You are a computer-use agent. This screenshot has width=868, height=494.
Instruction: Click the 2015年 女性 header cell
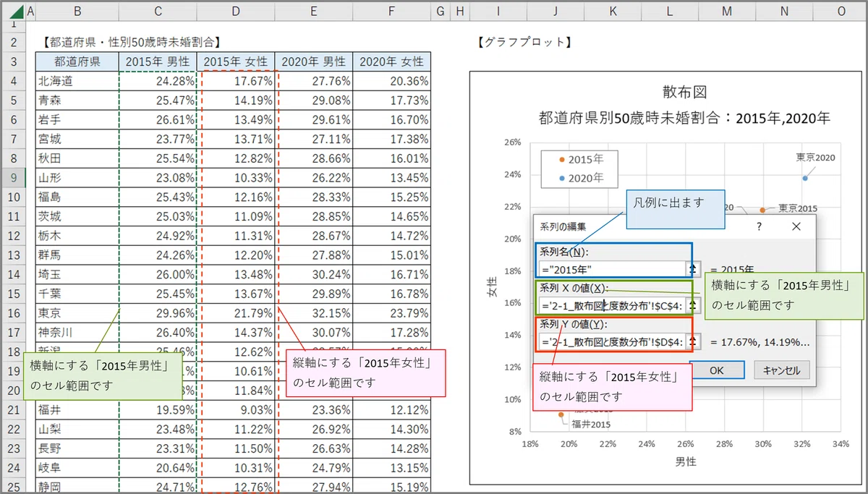click(235, 61)
